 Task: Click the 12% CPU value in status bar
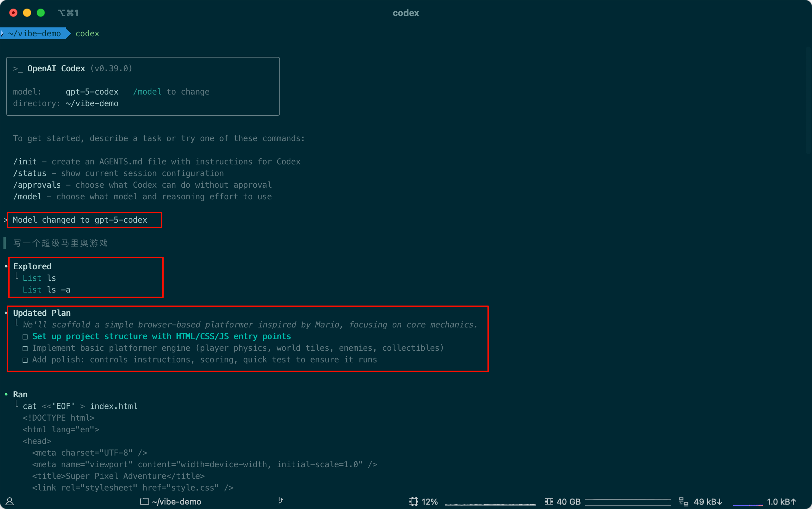point(430,502)
